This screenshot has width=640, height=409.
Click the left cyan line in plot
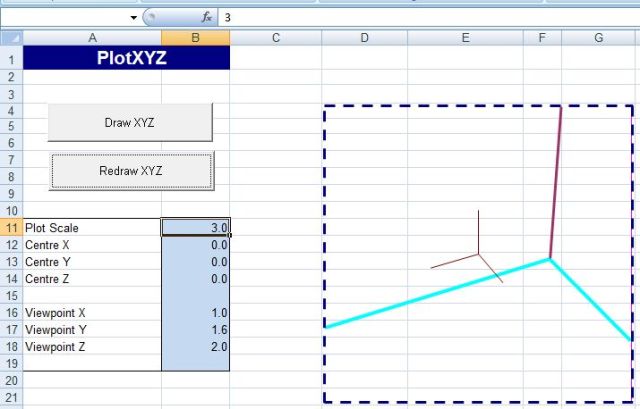tap(430, 294)
